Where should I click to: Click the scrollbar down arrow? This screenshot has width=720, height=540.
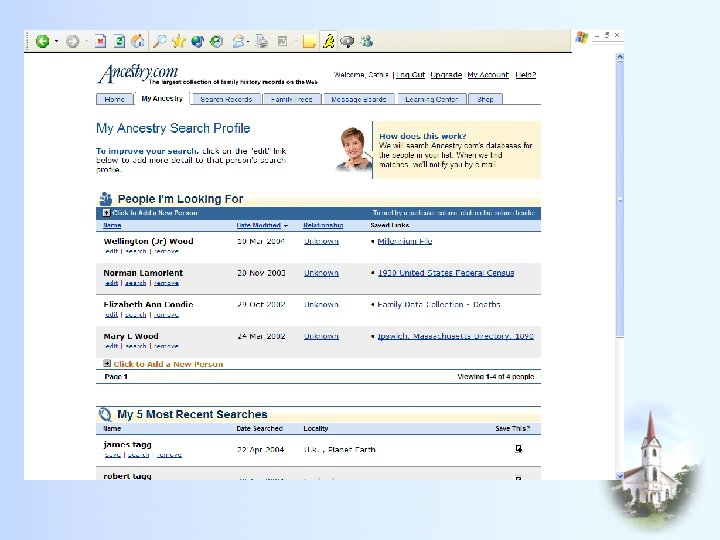(620, 476)
